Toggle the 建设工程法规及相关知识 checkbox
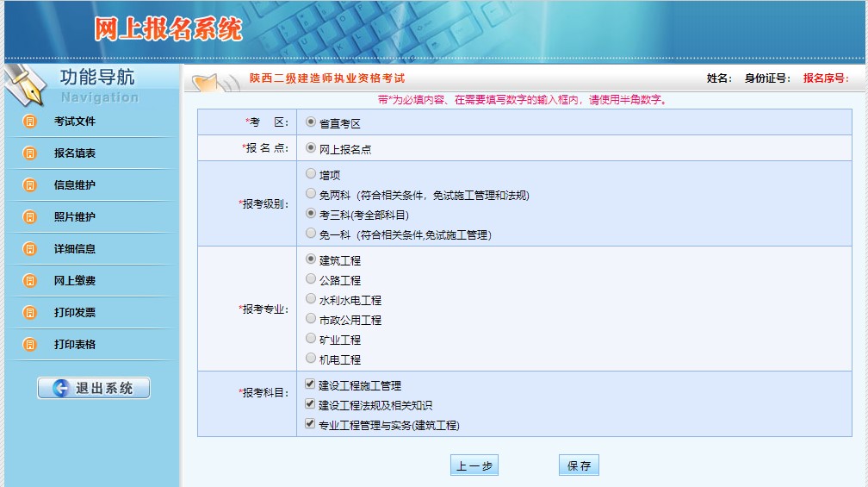The height and width of the screenshot is (487, 868). [311, 404]
